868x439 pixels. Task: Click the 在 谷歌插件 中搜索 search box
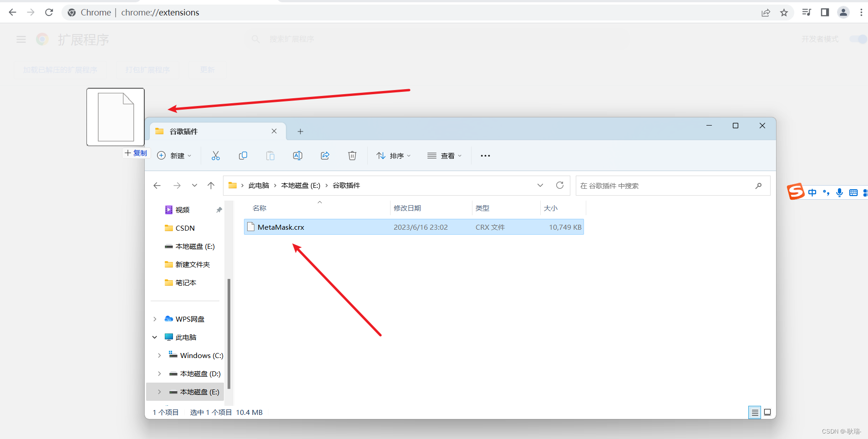click(x=673, y=186)
